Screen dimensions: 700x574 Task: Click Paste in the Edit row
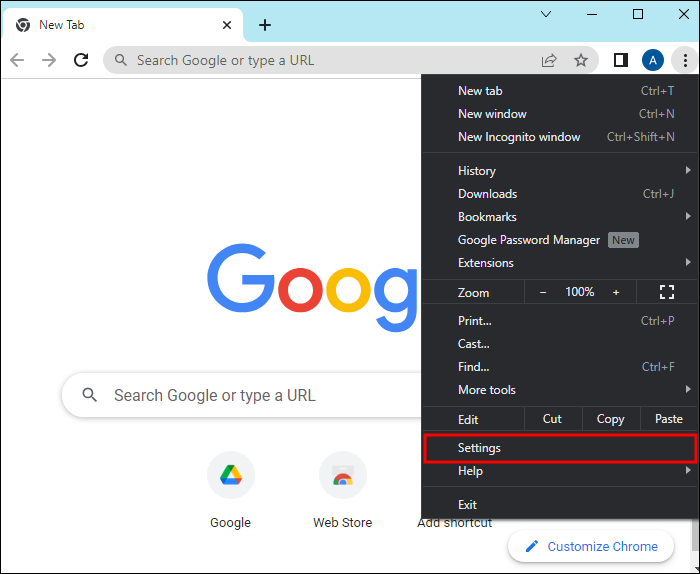(x=668, y=419)
